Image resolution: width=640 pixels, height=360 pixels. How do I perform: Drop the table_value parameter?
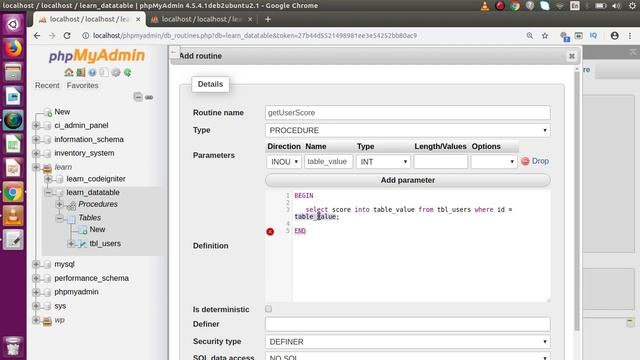pos(535,161)
